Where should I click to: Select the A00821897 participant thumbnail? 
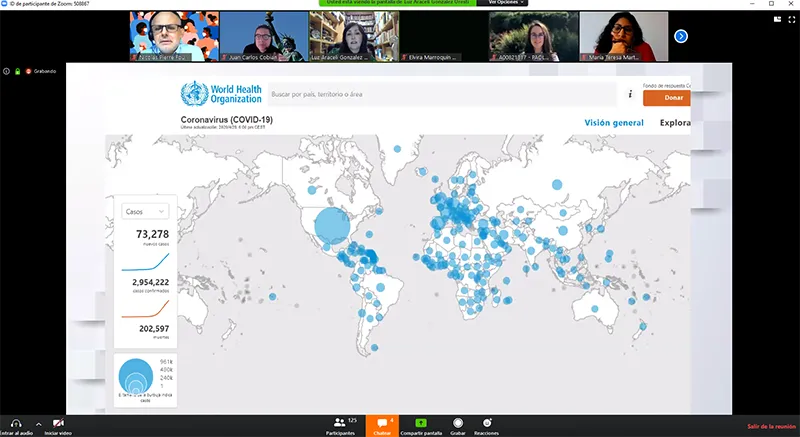click(x=534, y=36)
